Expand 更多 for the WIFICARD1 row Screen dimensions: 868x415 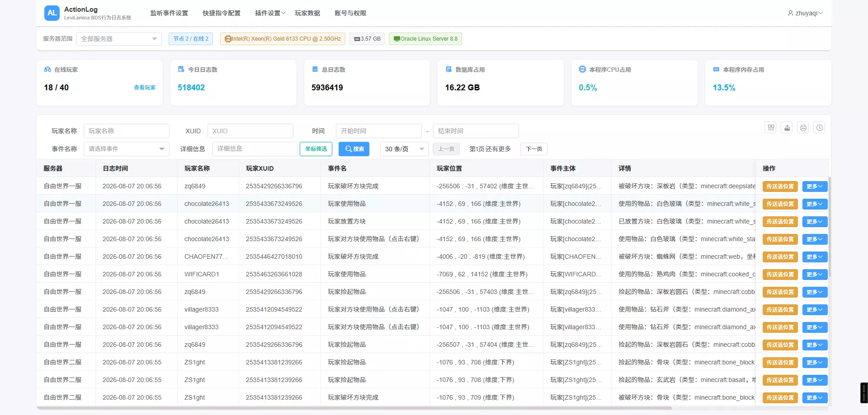click(815, 275)
